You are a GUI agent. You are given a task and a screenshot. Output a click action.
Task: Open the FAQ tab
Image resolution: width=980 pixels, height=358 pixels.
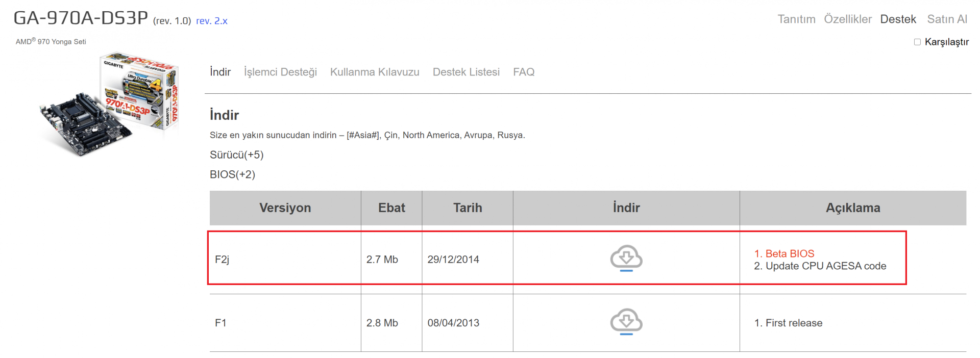(x=524, y=72)
